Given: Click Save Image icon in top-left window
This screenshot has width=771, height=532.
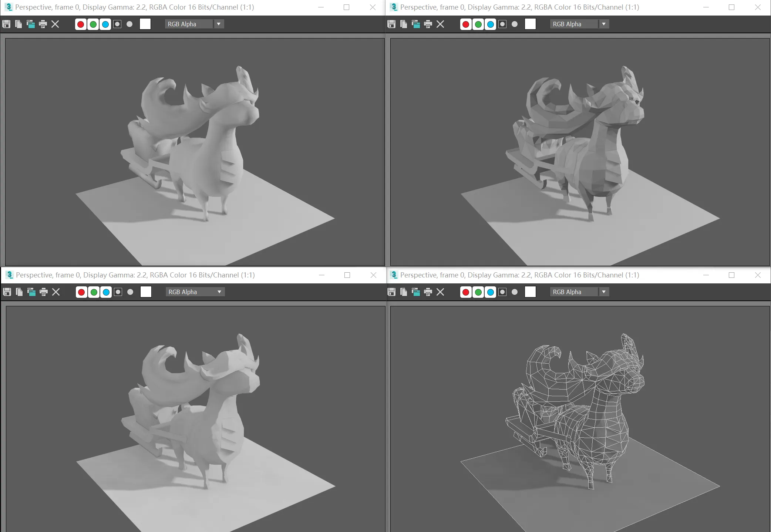Looking at the screenshot, I should [6, 24].
